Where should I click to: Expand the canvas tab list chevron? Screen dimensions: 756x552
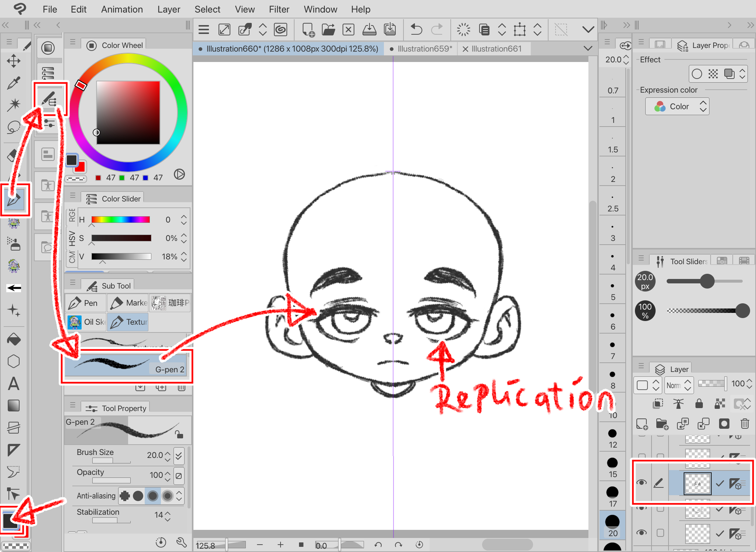(588, 48)
